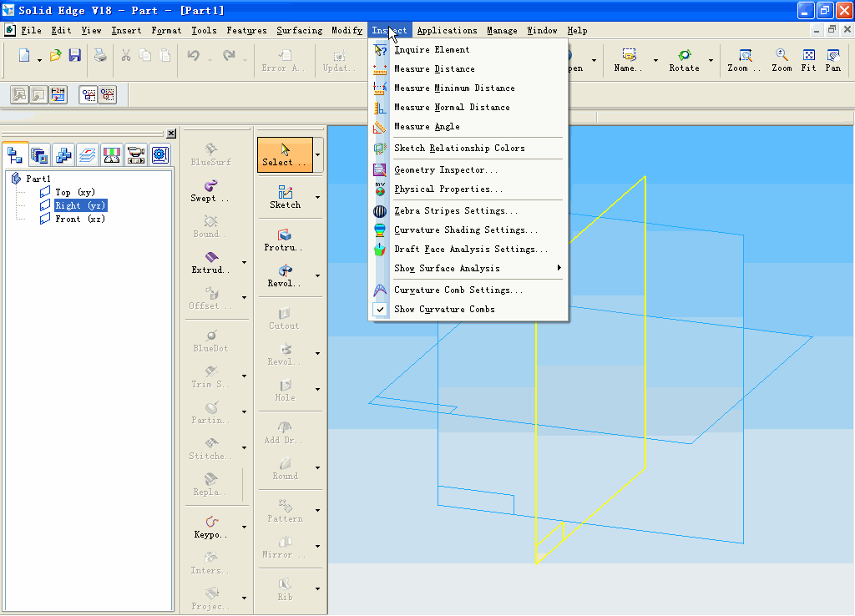Click the Round feature tool
Image resolution: width=855 pixels, height=616 pixels.
click(x=286, y=469)
